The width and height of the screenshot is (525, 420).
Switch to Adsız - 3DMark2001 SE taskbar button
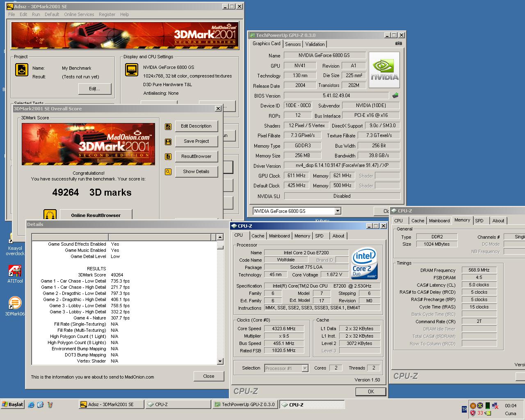(111, 404)
